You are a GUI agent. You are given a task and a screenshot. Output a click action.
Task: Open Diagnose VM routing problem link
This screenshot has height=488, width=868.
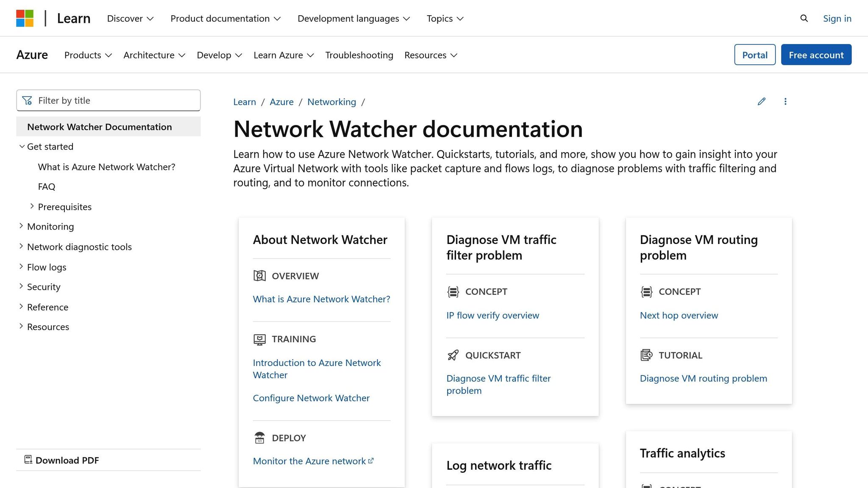pos(704,379)
